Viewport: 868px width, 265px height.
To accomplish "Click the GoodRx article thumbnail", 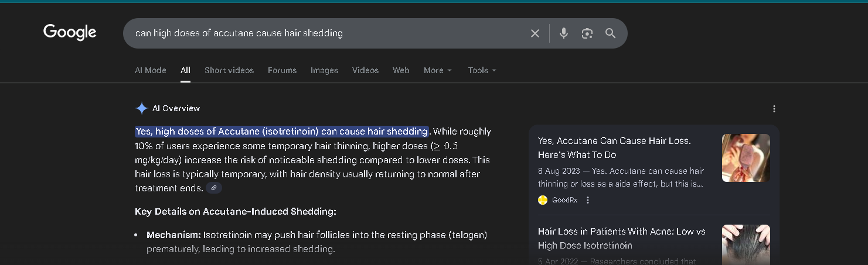I will click(746, 158).
